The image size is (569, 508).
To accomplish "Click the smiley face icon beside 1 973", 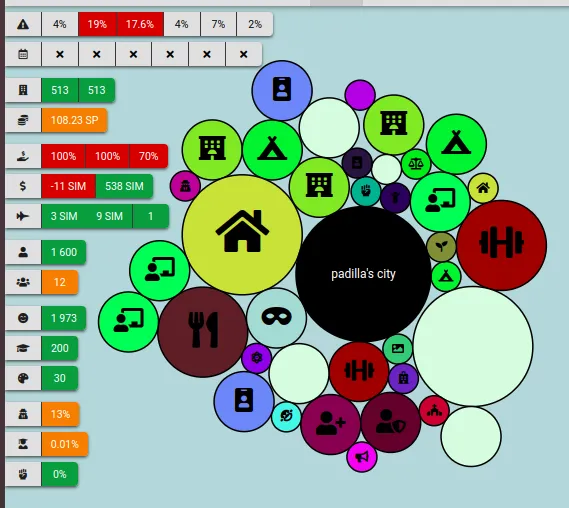I will tap(23, 318).
